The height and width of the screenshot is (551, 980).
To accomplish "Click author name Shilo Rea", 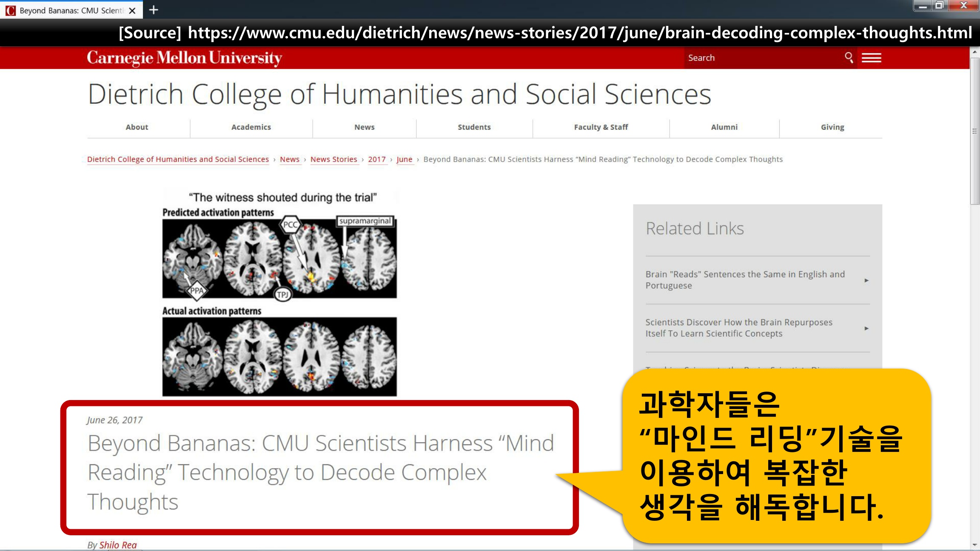I will point(118,545).
